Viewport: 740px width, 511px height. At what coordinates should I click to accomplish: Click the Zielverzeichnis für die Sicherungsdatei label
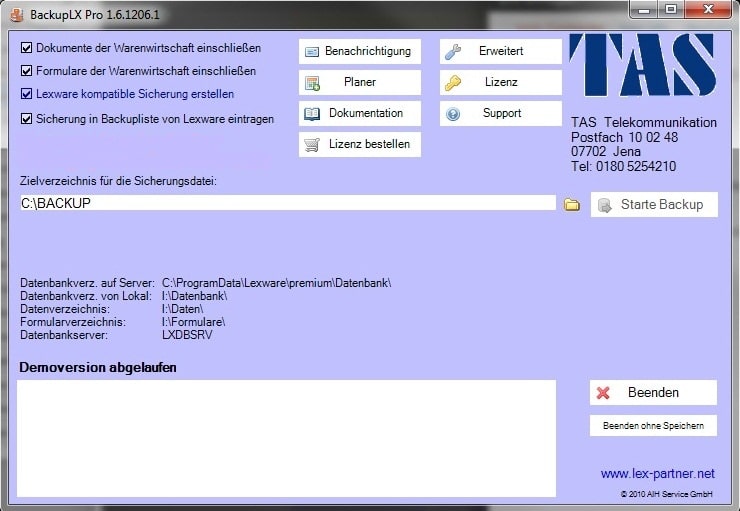click(118, 181)
